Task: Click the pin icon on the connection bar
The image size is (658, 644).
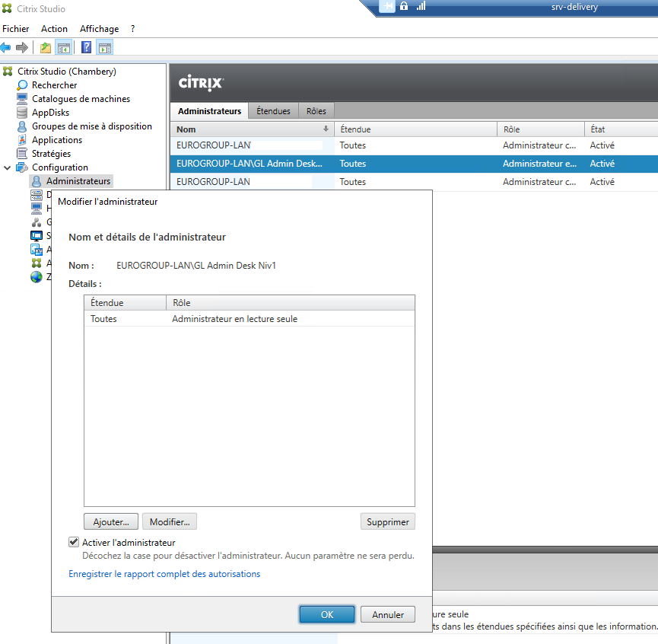Action: pyautogui.click(x=387, y=6)
